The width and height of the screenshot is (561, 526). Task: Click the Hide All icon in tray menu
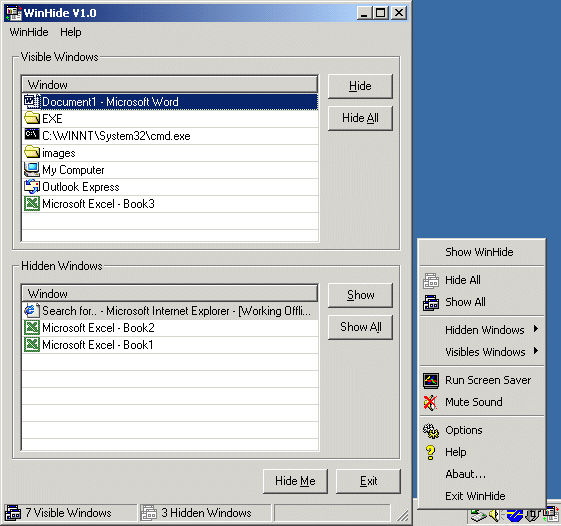(x=431, y=280)
